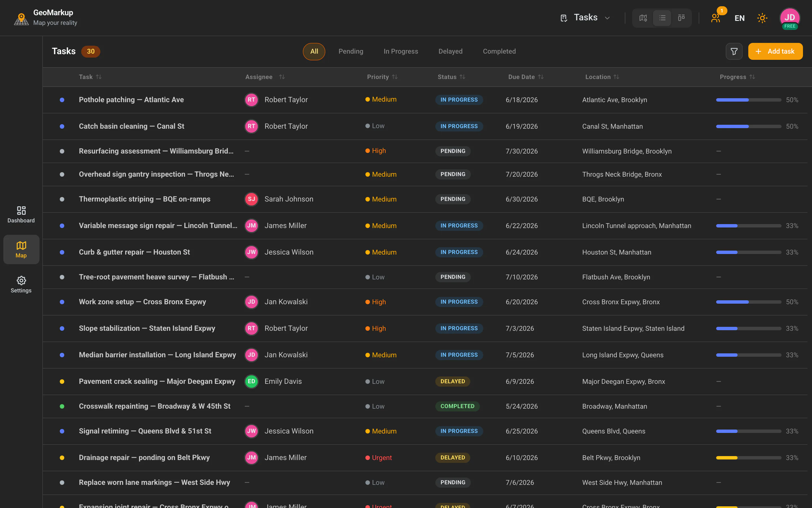The image size is (812, 508).
Task: Change language via EN selector
Action: click(x=740, y=18)
